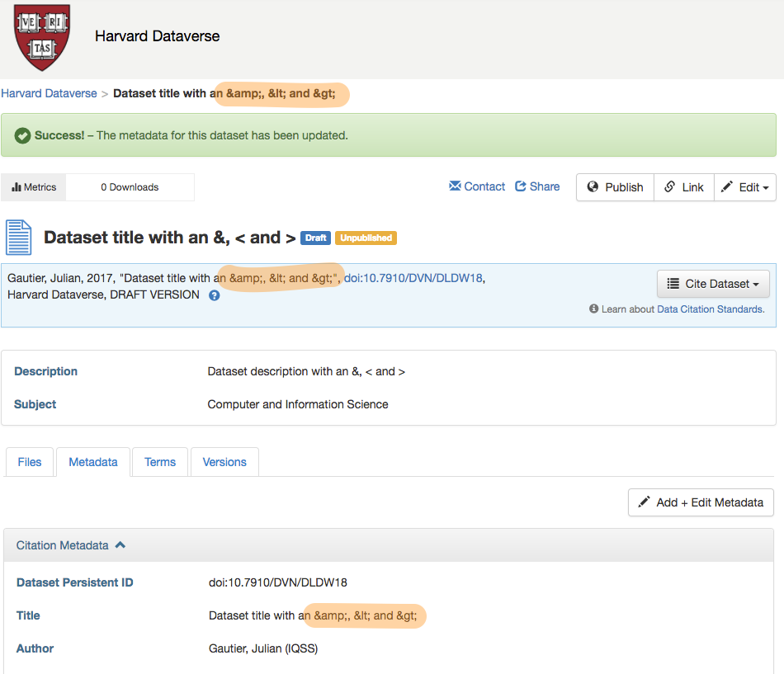
Task: Click the chain link icon
Action: [669, 186]
